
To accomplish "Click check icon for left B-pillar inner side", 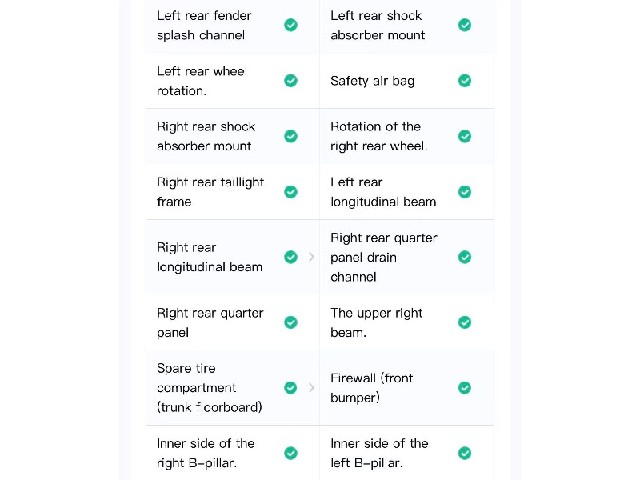I will coord(464,453).
